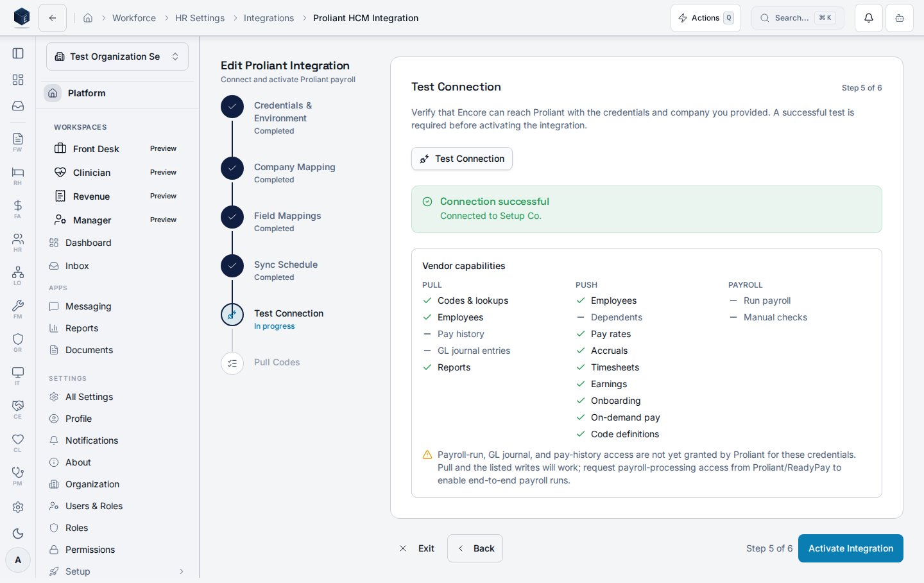924x583 pixels.
Task: Select the GR shield rail icon
Action: coord(18,342)
